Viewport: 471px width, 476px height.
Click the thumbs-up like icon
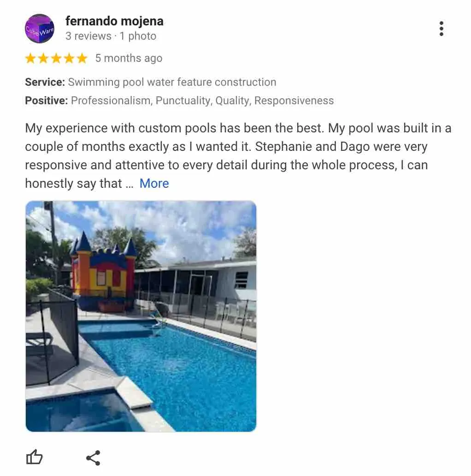(34, 457)
